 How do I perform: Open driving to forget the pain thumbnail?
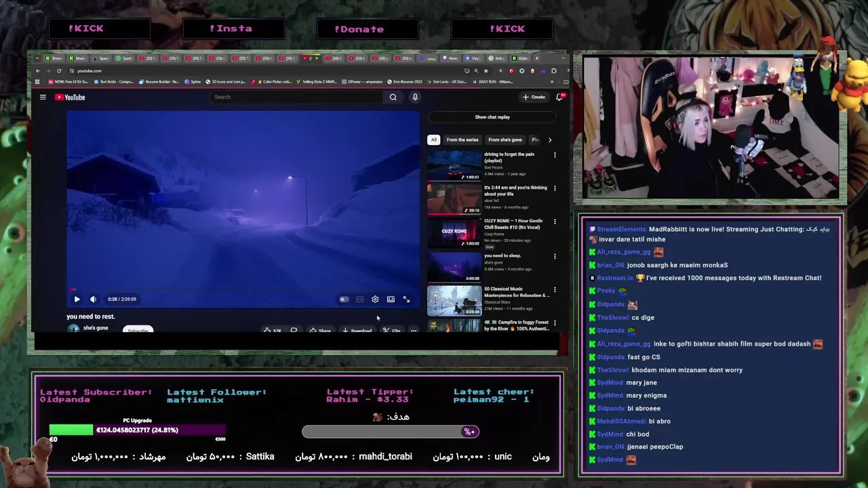click(x=454, y=165)
